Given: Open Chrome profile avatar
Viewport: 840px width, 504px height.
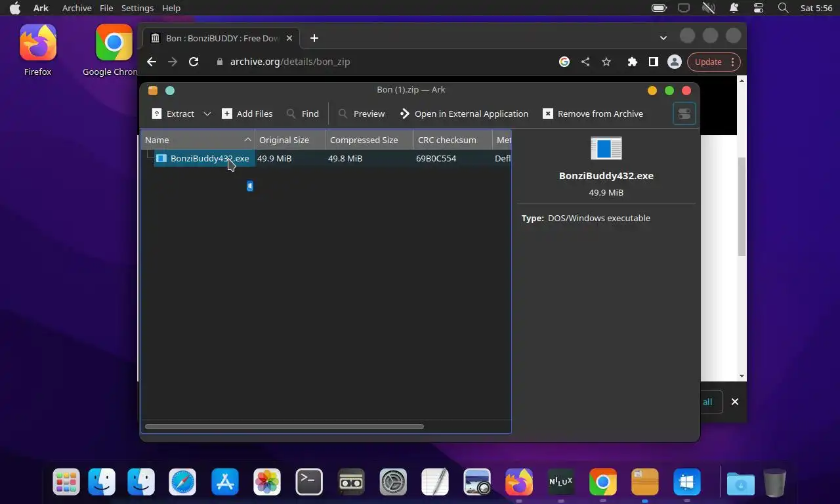Looking at the screenshot, I should [674, 62].
